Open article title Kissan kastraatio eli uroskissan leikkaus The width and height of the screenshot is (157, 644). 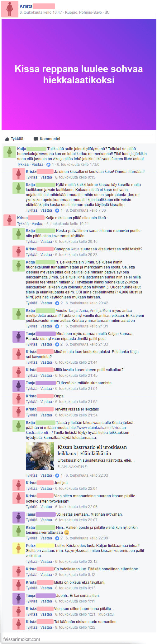point(92,450)
